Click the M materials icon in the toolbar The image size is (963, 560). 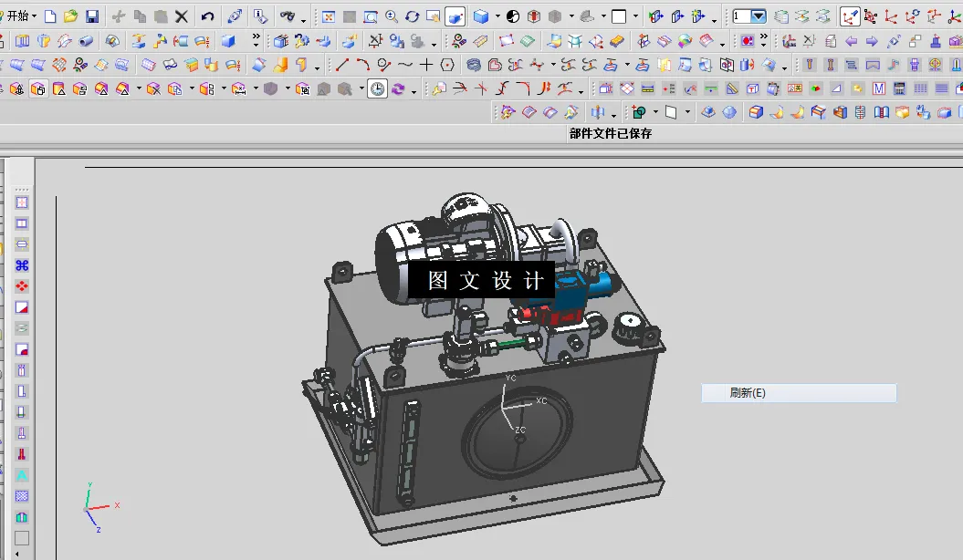pyautogui.click(x=879, y=88)
